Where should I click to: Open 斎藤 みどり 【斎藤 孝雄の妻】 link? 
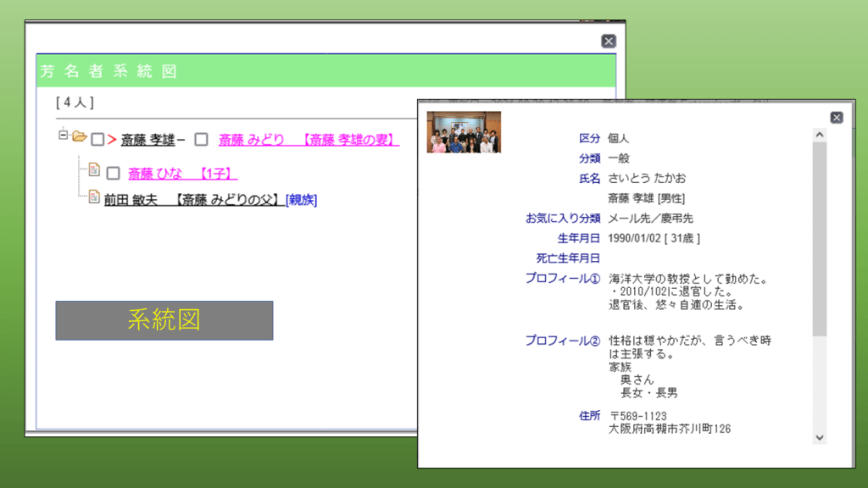click(x=309, y=140)
